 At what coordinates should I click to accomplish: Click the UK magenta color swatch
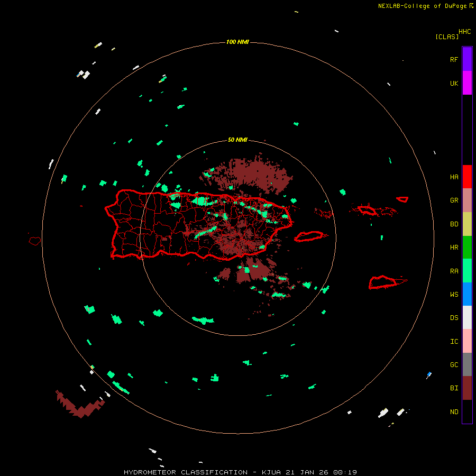(467, 83)
